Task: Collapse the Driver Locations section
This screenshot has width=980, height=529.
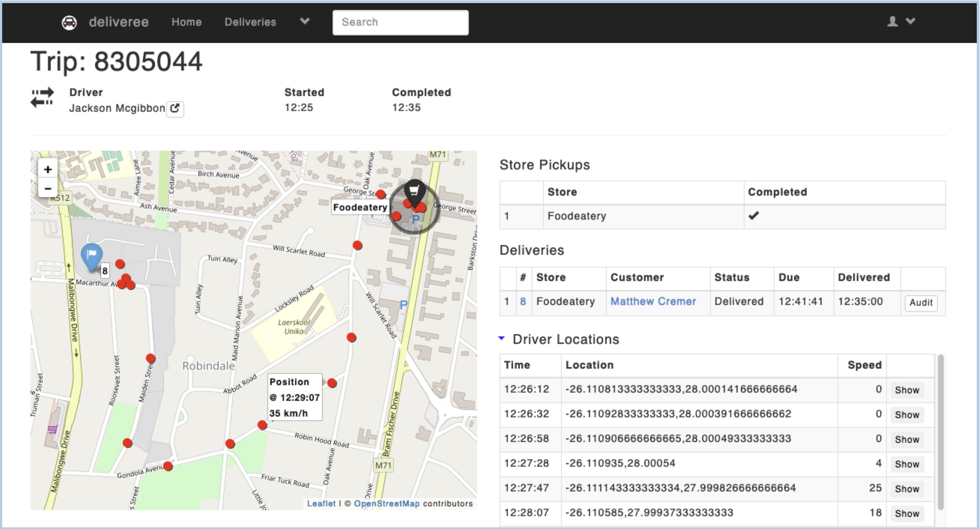Action: coord(502,338)
